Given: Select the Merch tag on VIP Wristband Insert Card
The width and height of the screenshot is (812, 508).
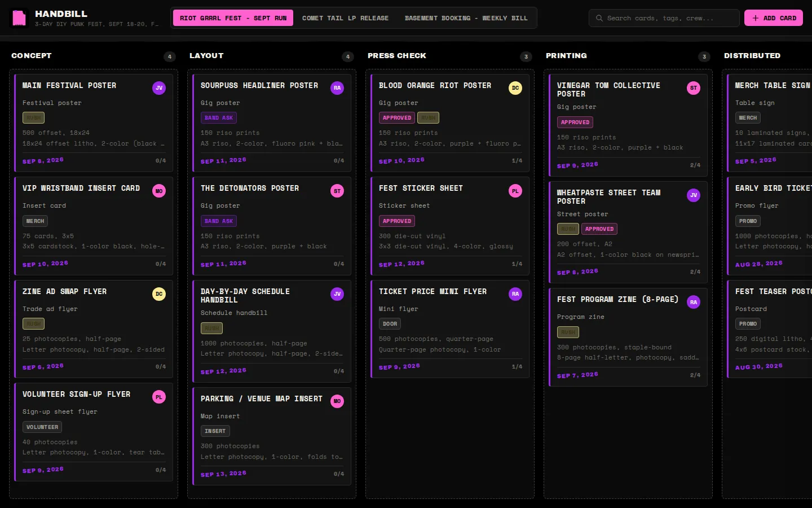Looking at the screenshot, I should click(x=35, y=221).
